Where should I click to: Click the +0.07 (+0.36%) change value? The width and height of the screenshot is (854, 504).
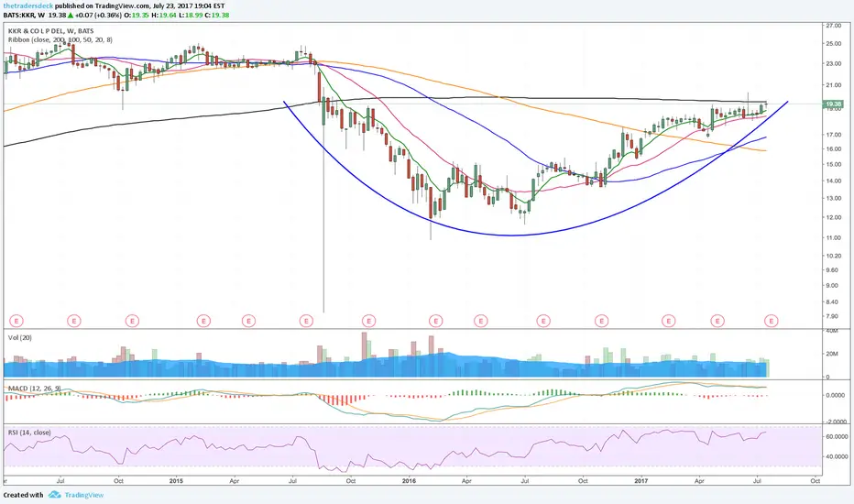pyautogui.click(x=99, y=16)
